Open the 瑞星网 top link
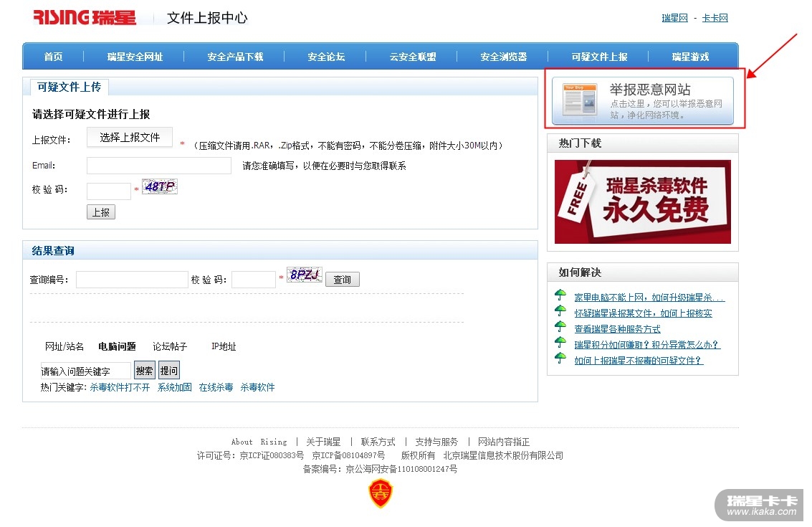The image size is (812, 527). pyautogui.click(x=675, y=18)
